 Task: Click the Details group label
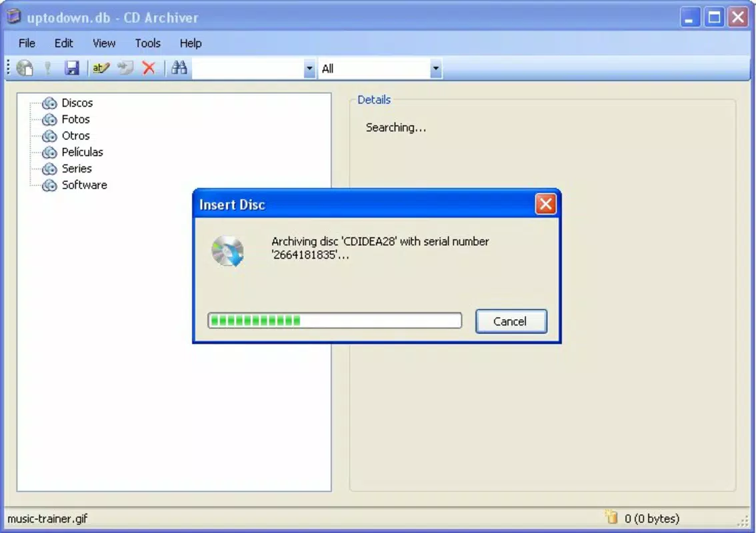pos(374,100)
